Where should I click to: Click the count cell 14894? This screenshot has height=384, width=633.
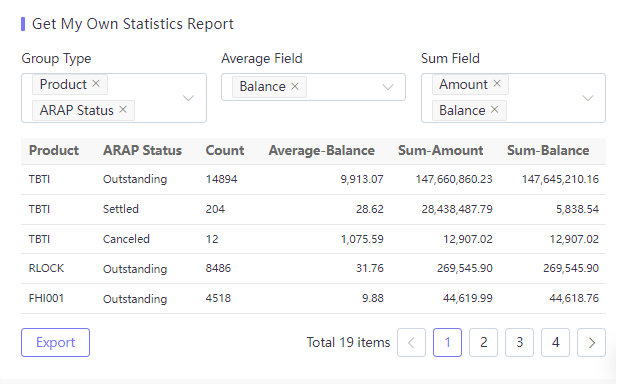[222, 179]
